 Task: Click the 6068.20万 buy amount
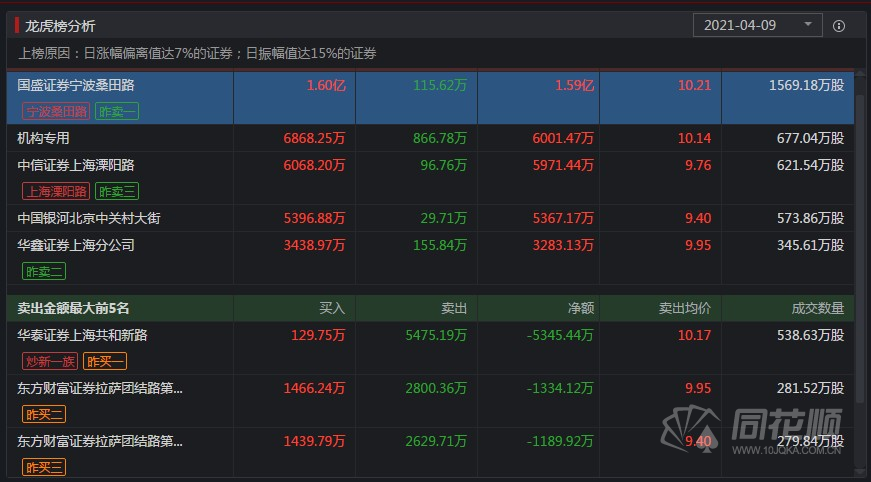point(314,165)
